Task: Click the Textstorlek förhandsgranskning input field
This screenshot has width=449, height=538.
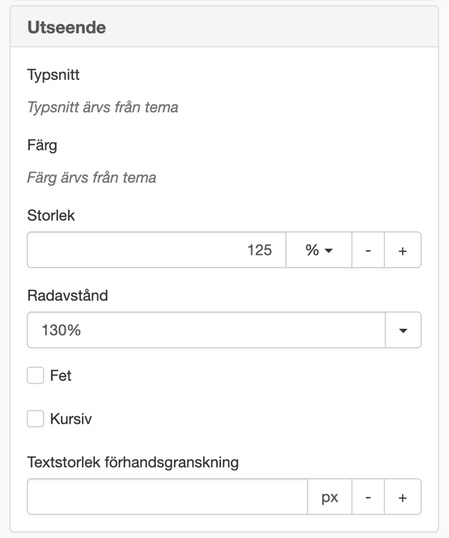Action: pyautogui.click(x=167, y=497)
